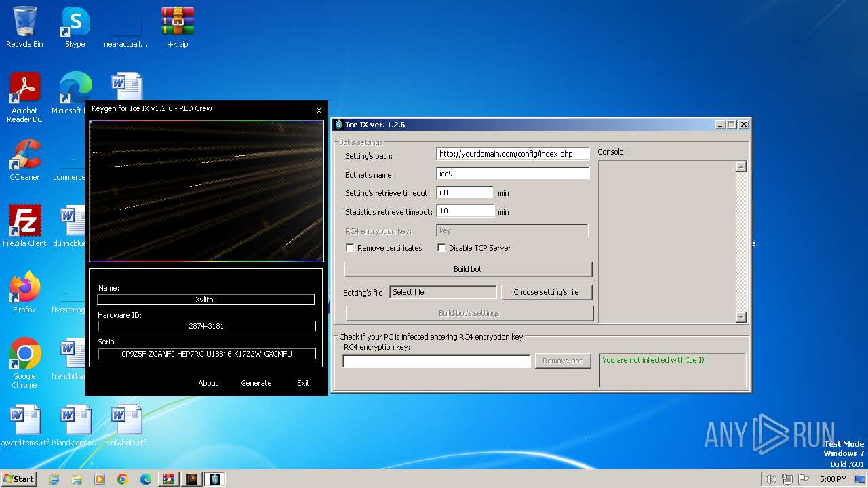Select the duringblu document icon
Screen dimensions: 868x488
(x=68, y=226)
